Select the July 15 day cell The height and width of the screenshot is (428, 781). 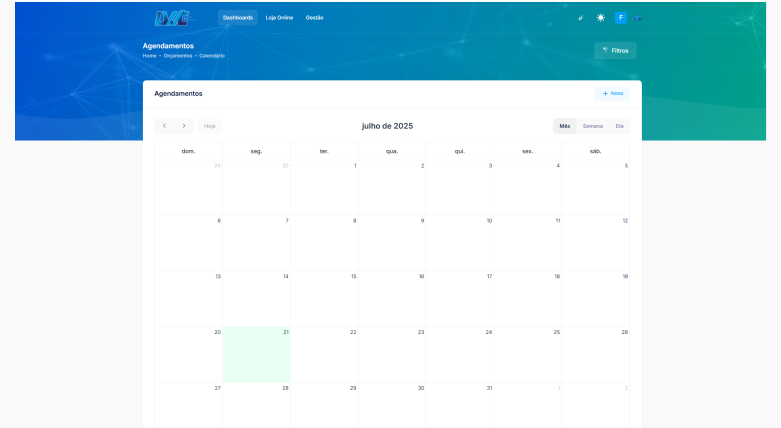click(x=324, y=297)
